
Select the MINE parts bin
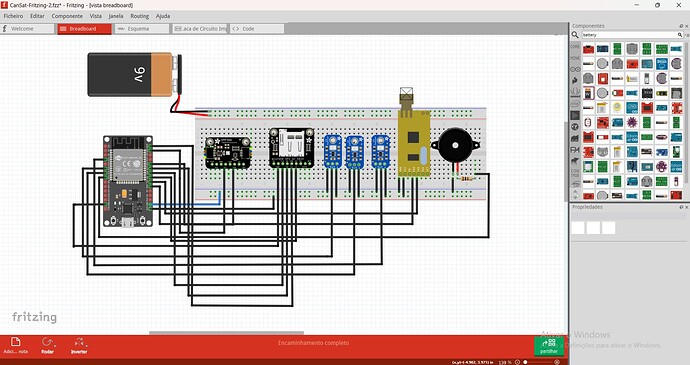point(575,58)
